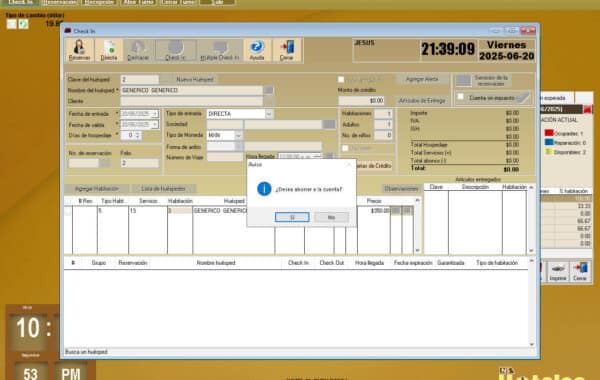Screen dimensions: 600x380
Task: Decline with the No button
Action: tap(331, 217)
